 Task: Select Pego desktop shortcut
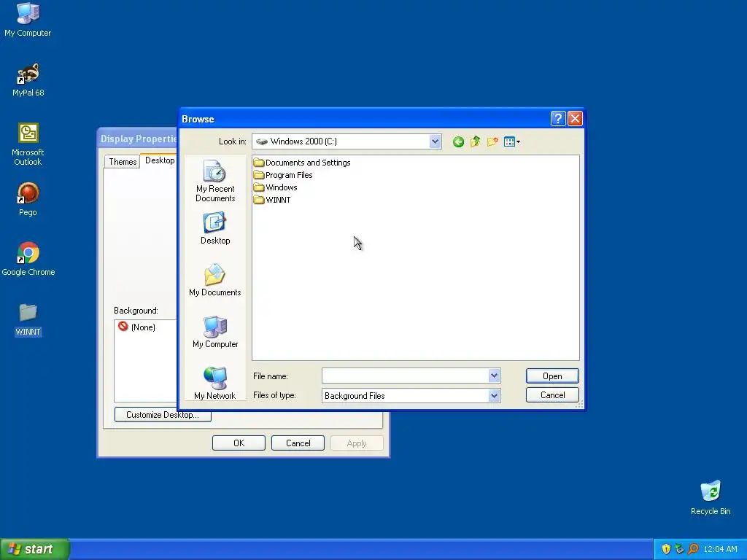coord(28,200)
